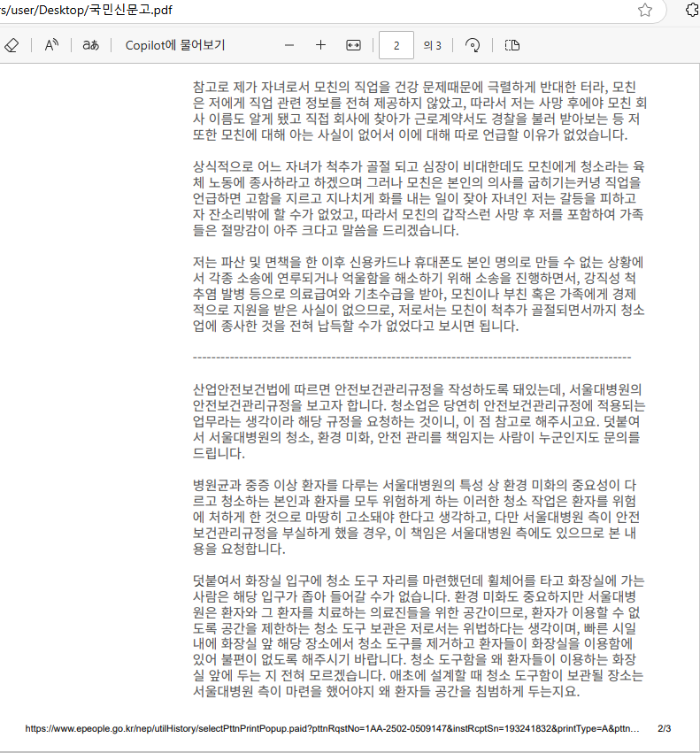Click the '2/3' page footer number

[x=664, y=728]
